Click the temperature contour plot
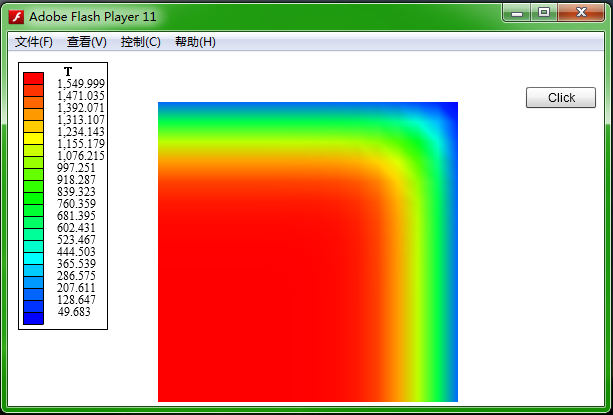This screenshot has height=415, width=613. coord(308,252)
